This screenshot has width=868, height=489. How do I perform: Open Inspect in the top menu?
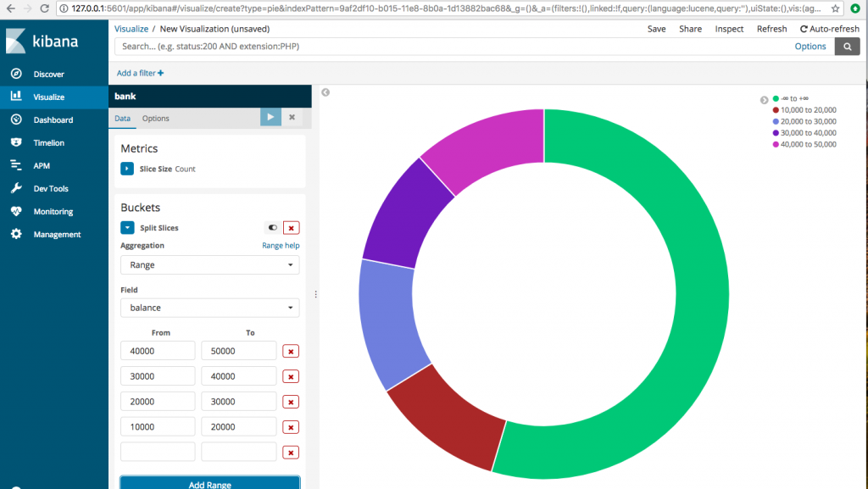pyautogui.click(x=729, y=29)
